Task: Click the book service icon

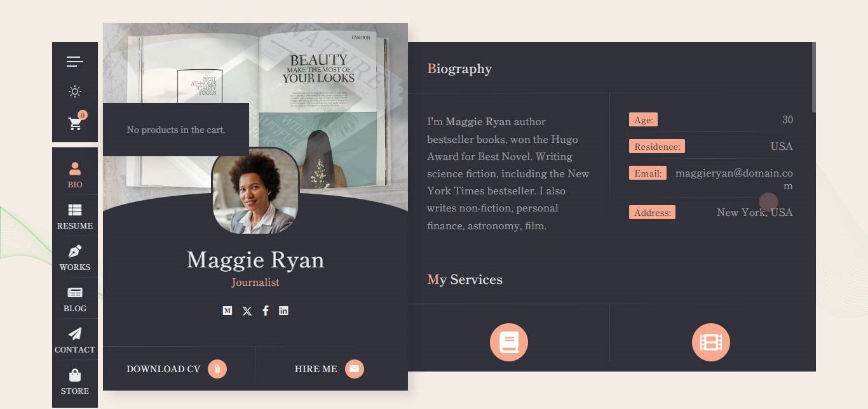Action: 509,342
